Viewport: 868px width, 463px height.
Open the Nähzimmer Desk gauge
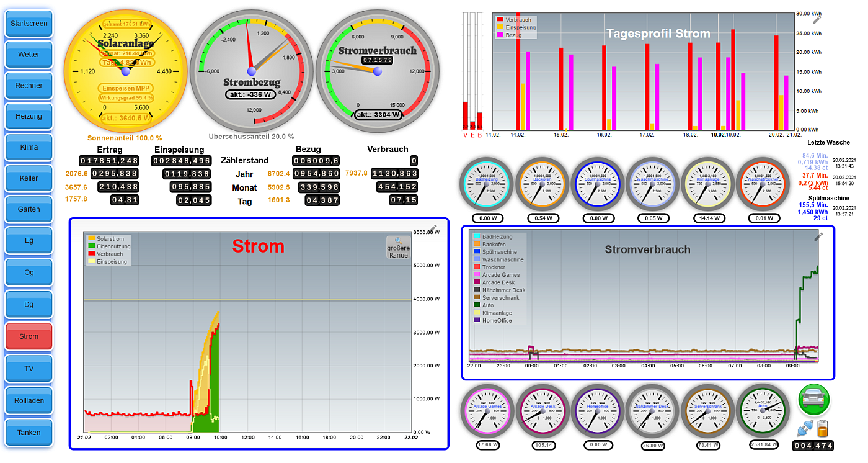coord(653,411)
